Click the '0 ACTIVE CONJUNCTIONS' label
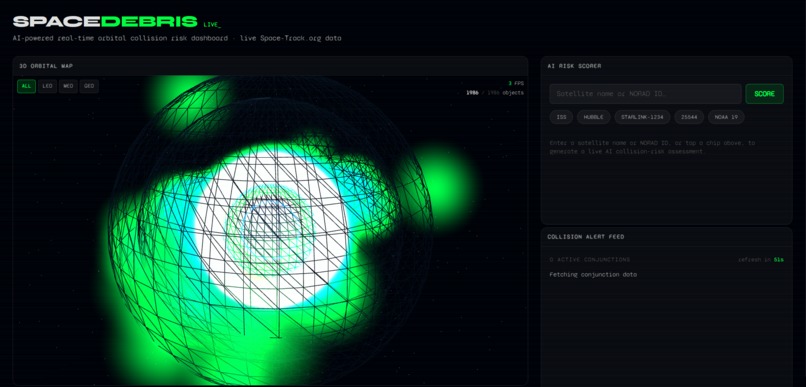This screenshot has width=806, height=387. [x=590, y=260]
